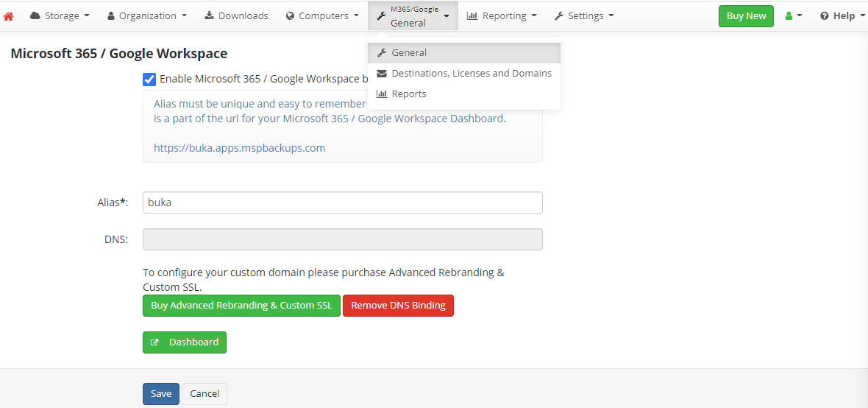868x408 pixels.
Task: Click the disabled DNS input field
Action: click(343, 239)
